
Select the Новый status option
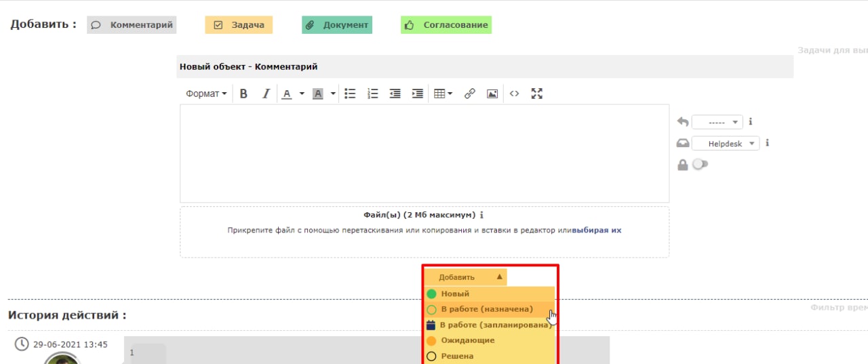490,294
